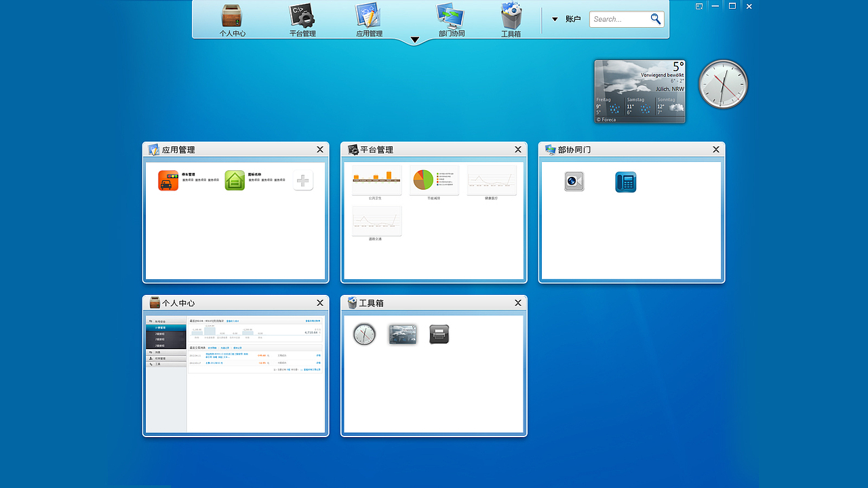Collapse the top dock with the down arrow

[x=415, y=40]
